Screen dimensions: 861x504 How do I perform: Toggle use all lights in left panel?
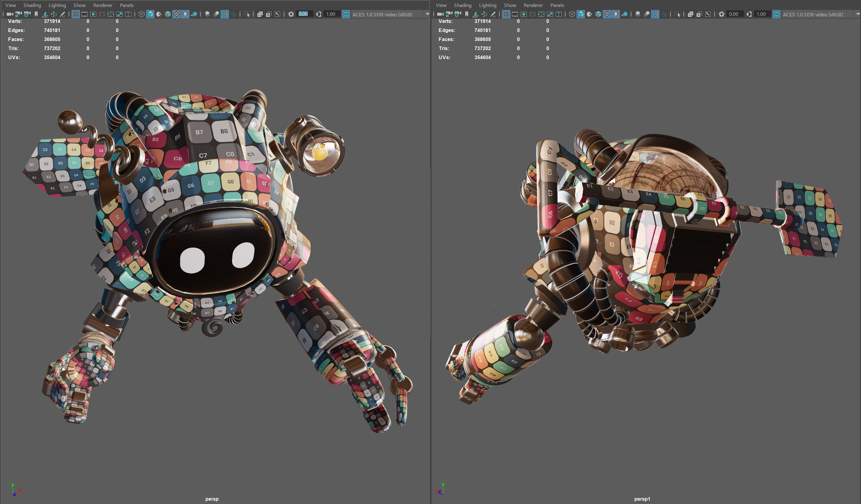pyautogui.click(x=185, y=14)
